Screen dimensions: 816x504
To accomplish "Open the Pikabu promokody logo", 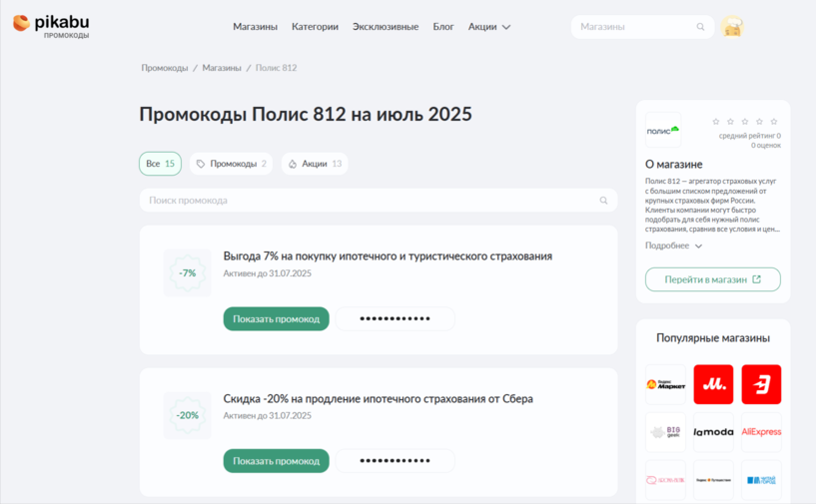I will click(51, 26).
